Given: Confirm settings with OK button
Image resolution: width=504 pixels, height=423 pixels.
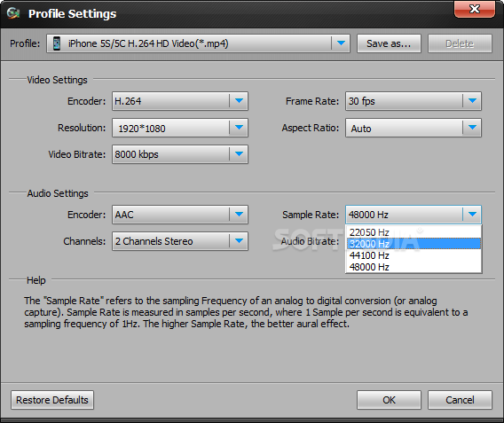Looking at the screenshot, I should point(389,400).
